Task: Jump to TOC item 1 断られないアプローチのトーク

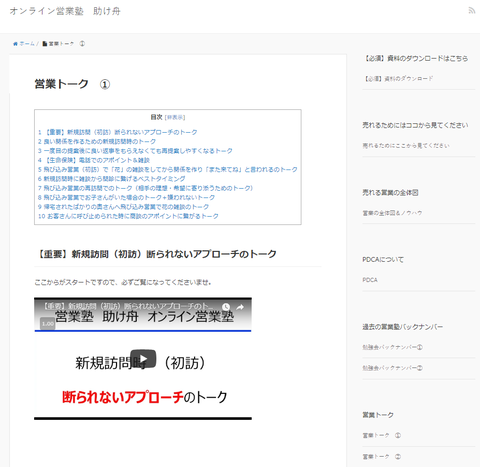Action: (x=118, y=132)
